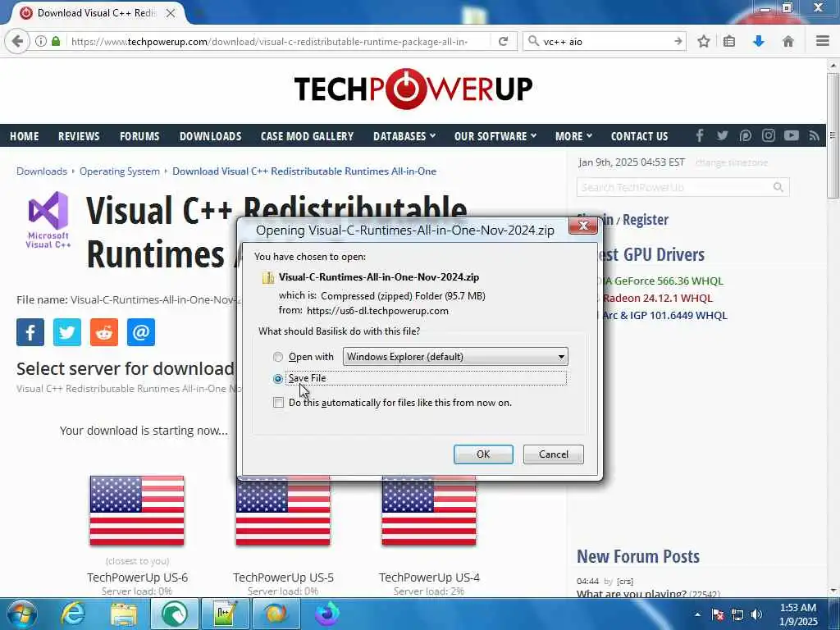The width and height of the screenshot is (840, 630).
Task: Open the downloads arrow icon
Action: coord(759,41)
